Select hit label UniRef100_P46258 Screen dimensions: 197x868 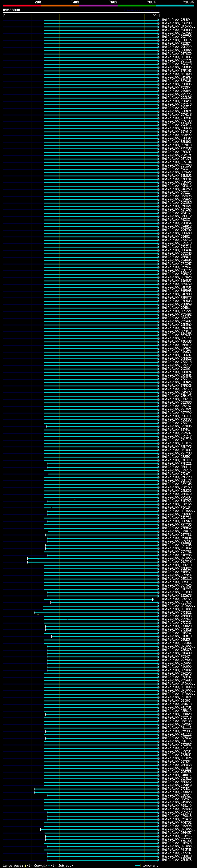click(177, 189)
